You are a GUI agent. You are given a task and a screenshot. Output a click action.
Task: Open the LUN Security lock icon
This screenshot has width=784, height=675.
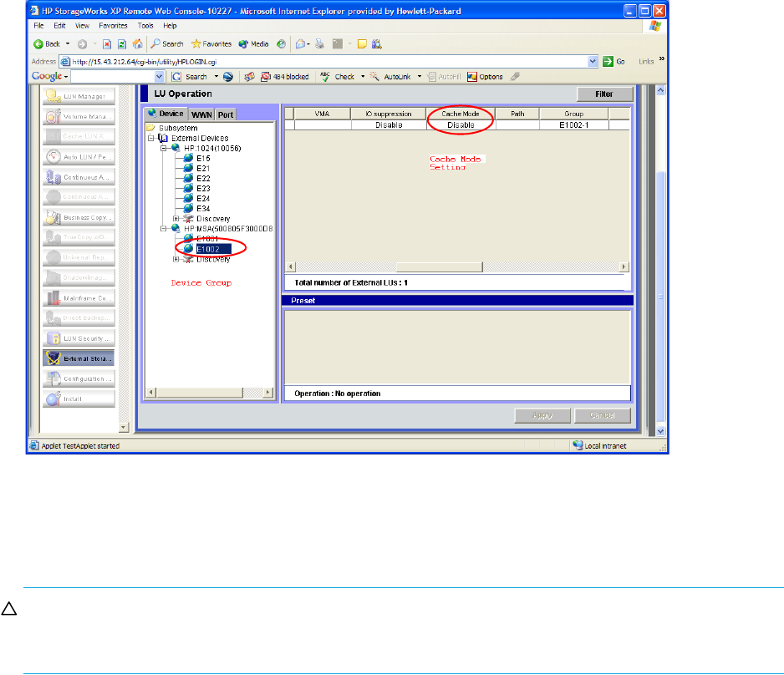click(55, 338)
